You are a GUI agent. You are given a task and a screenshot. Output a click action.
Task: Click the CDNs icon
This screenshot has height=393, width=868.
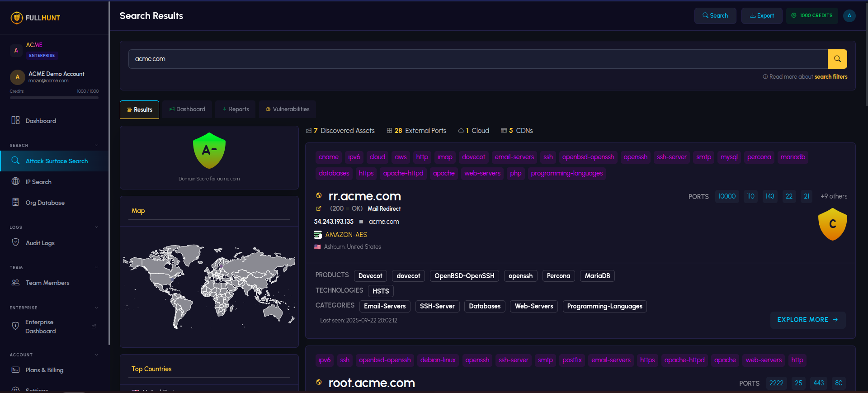coord(504,131)
